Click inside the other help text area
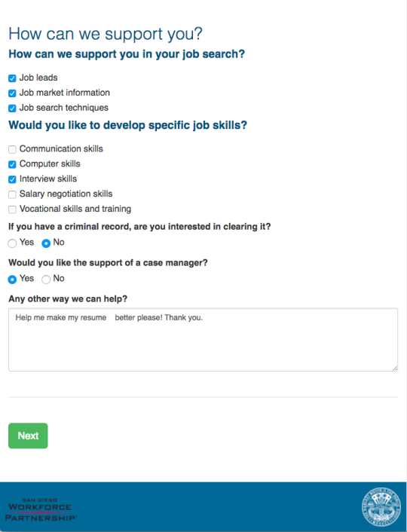Viewport: 407px width, 532px height. coord(203,340)
